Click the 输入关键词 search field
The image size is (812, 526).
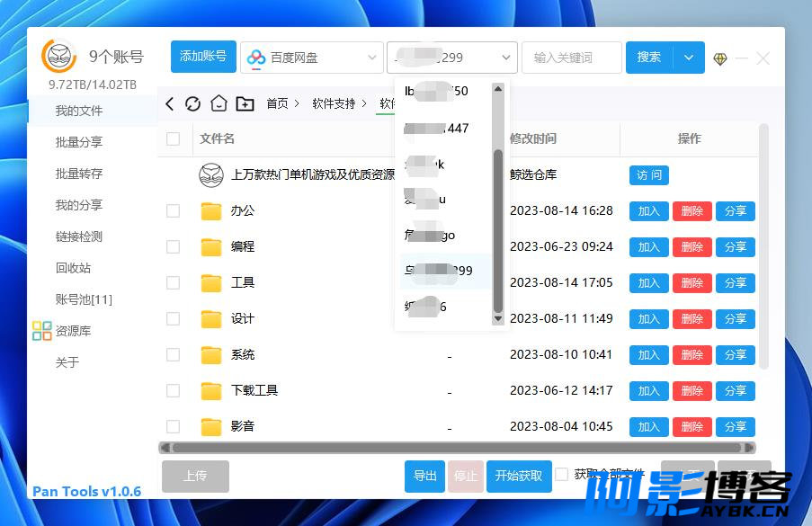pos(572,58)
